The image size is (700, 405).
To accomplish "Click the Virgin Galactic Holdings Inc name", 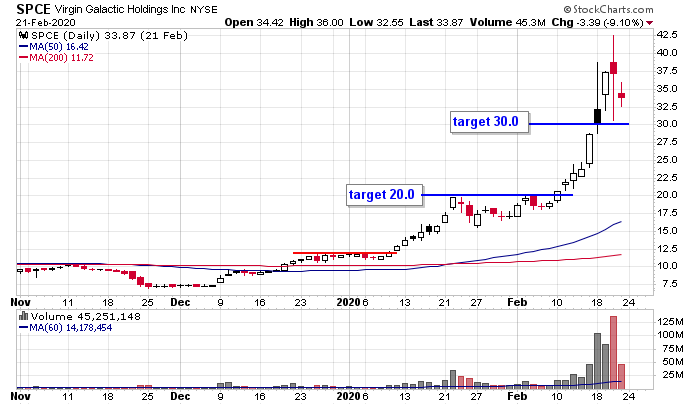I will click(x=120, y=9).
